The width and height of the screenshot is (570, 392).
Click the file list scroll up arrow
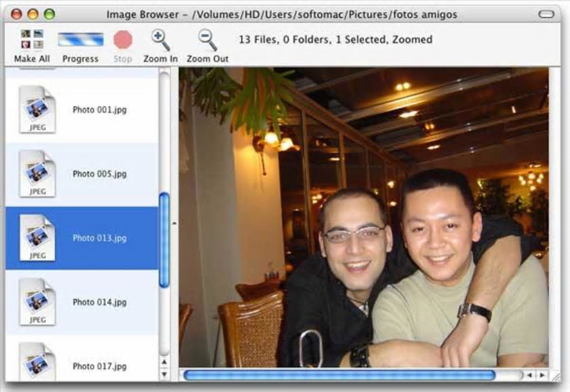[164, 362]
